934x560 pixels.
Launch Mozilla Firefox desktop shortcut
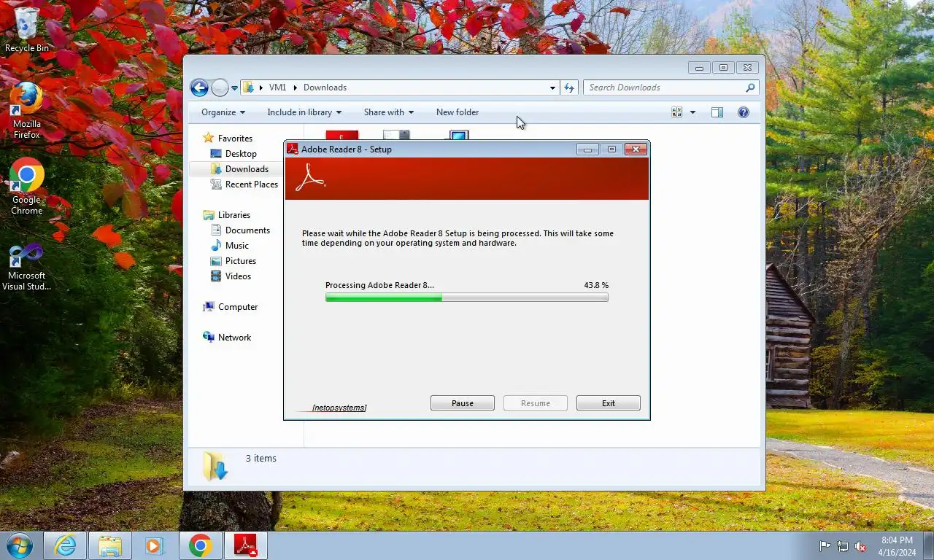pyautogui.click(x=27, y=109)
